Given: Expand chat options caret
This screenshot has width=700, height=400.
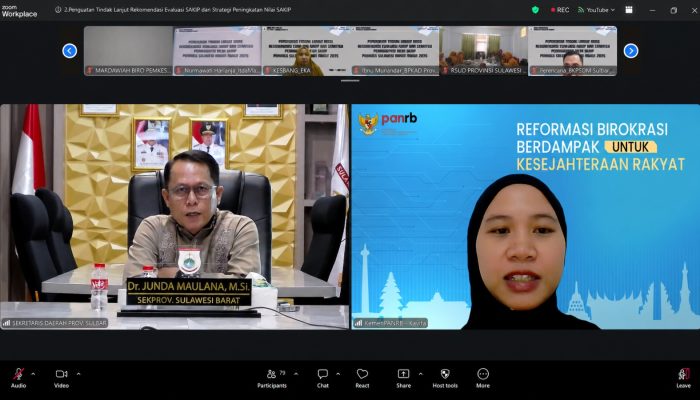Looking at the screenshot, I should [x=338, y=374].
